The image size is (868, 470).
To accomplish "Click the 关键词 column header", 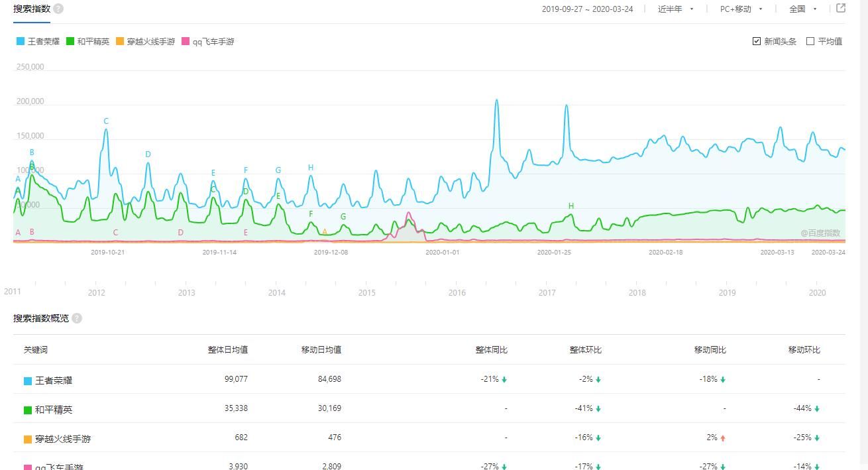I will tap(36, 349).
